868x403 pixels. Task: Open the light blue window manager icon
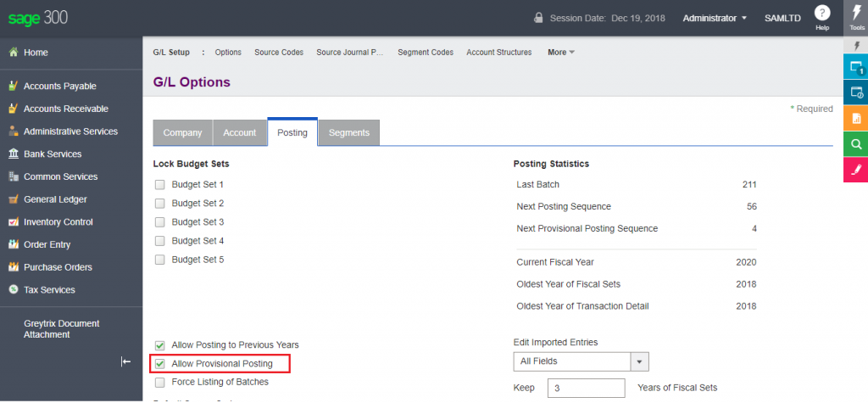point(856,68)
